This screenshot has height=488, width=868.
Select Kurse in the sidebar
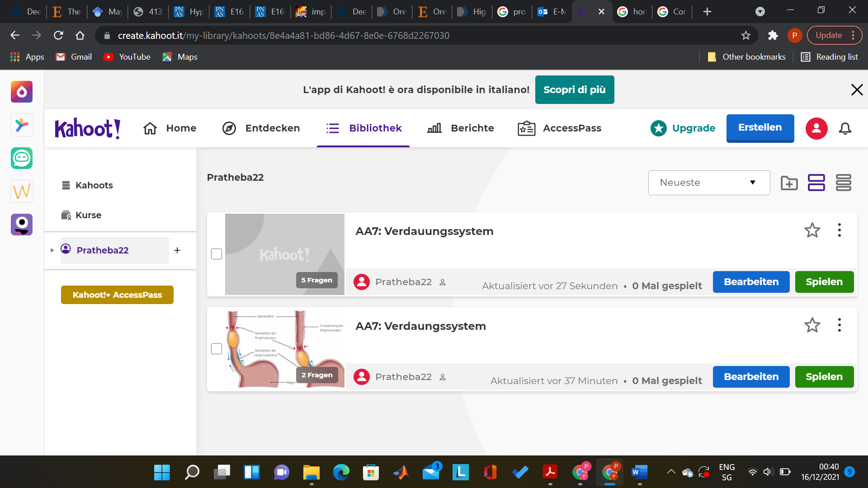(81, 215)
